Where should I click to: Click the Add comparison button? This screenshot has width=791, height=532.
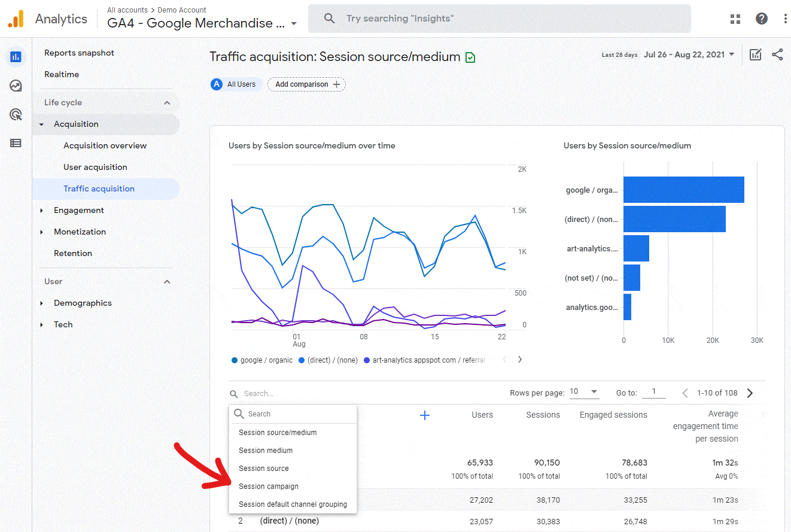[x=307, y=84]
